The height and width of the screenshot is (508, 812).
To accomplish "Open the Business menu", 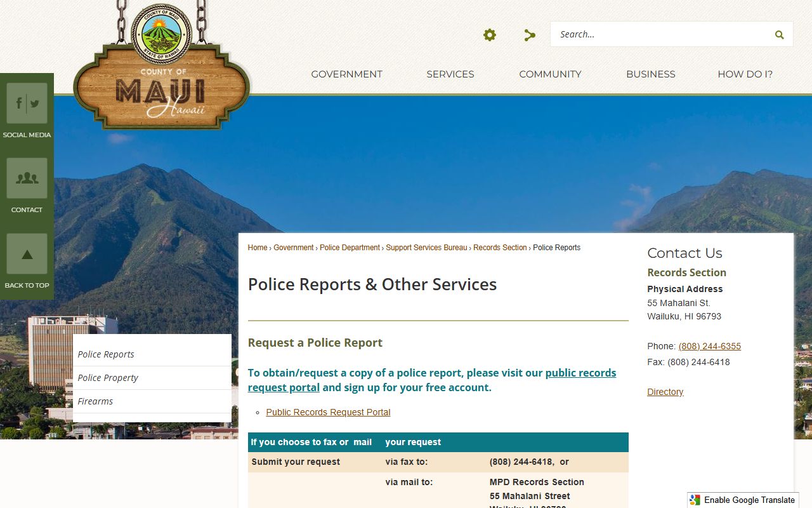I will click(x=650, y=74).
